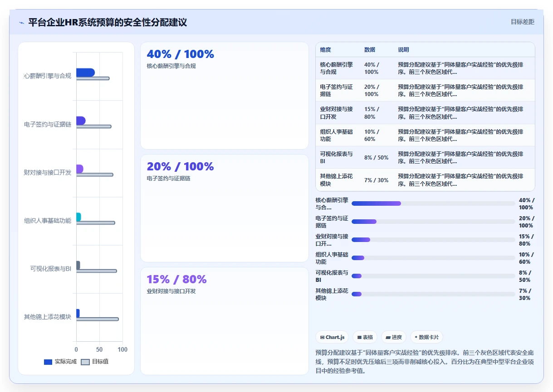Click the 维度 column header
Image resolution: width=553 pixels, height=392 pixels.
click(325, 49)
